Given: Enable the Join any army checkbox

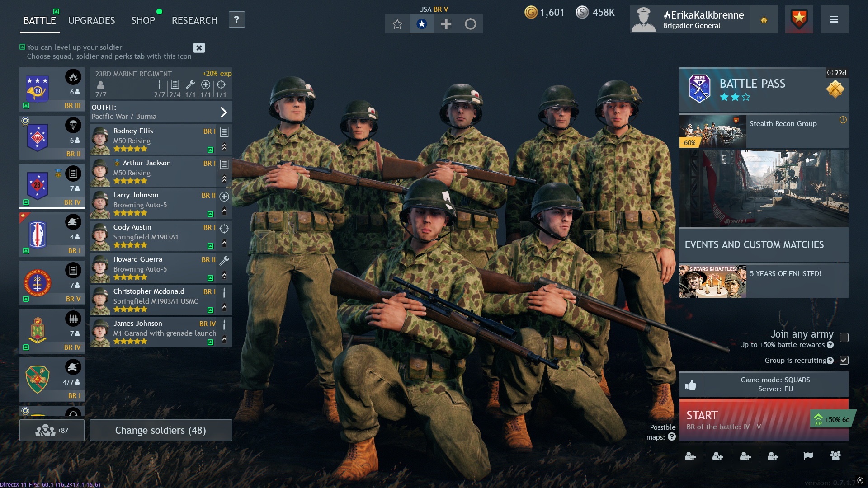Looking at the screenshot, I should click(844, 338).
